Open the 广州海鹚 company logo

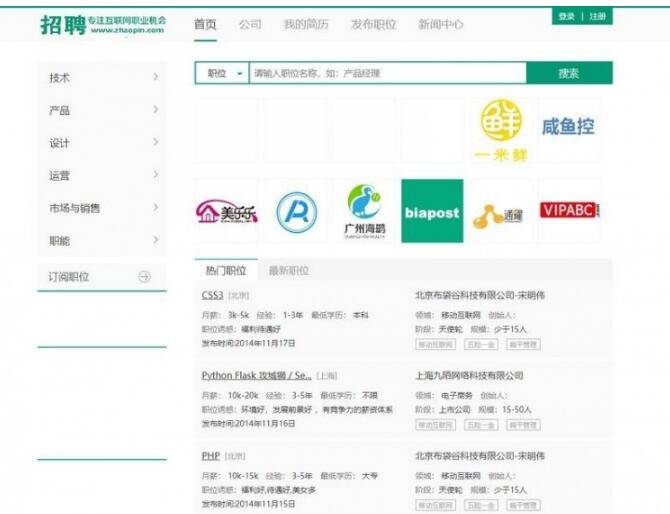[x=364, y=211]
